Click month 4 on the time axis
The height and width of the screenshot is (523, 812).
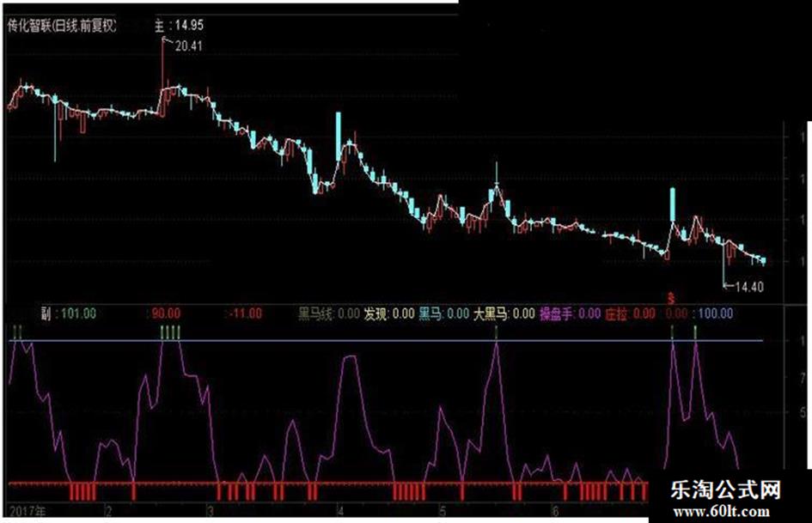pos(340,511)
